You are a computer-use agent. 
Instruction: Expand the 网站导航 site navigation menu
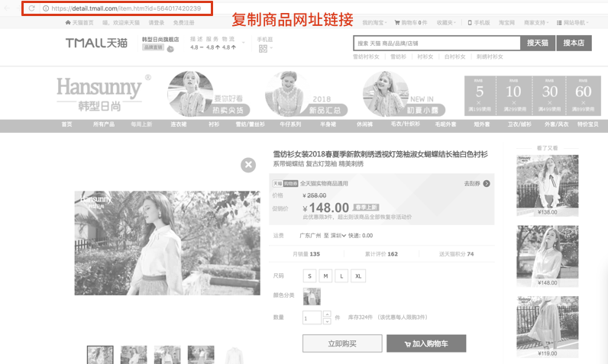(x=573, y=22)
